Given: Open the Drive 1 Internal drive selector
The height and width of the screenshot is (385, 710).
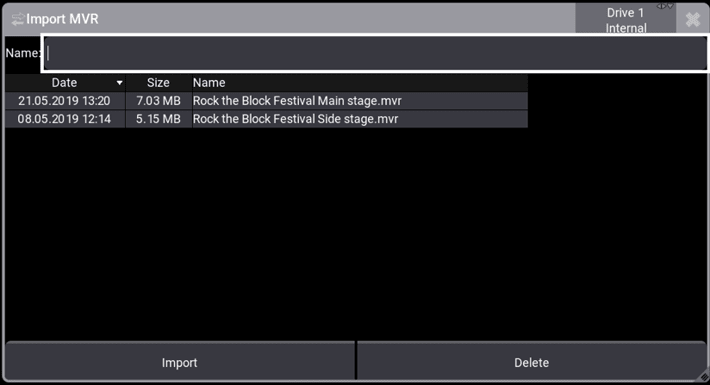Looking at the screenshot, I should click(625, 19).
